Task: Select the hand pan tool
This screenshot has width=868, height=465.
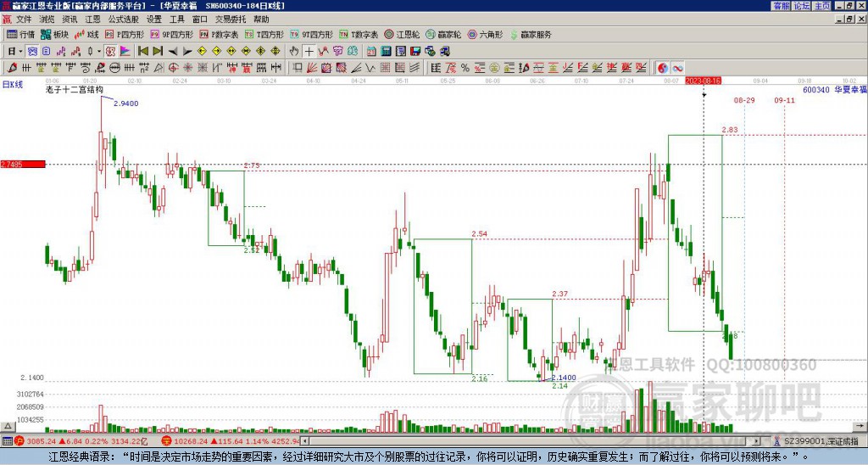Action: 294,52
